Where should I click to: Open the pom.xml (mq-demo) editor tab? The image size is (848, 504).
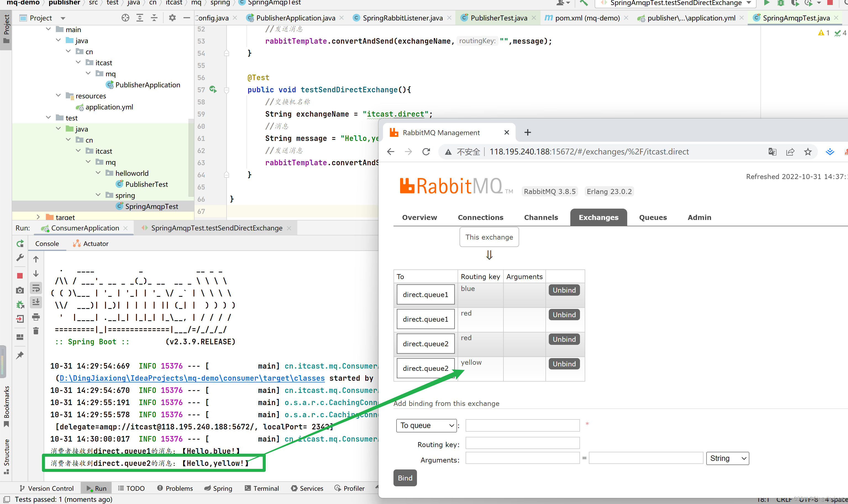click(587, 18)
